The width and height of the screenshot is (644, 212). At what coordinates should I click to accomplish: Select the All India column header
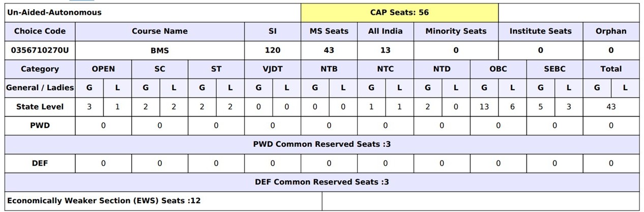(385, 31)
